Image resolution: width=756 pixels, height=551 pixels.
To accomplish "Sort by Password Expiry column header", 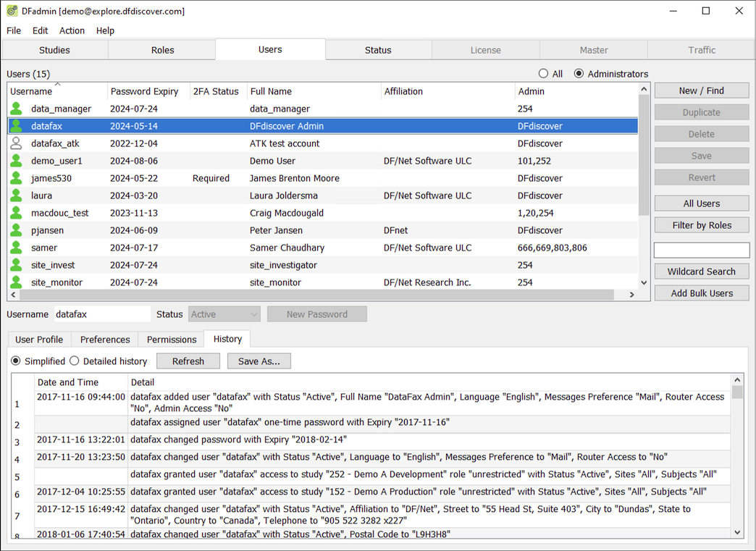I will [148, 91].
